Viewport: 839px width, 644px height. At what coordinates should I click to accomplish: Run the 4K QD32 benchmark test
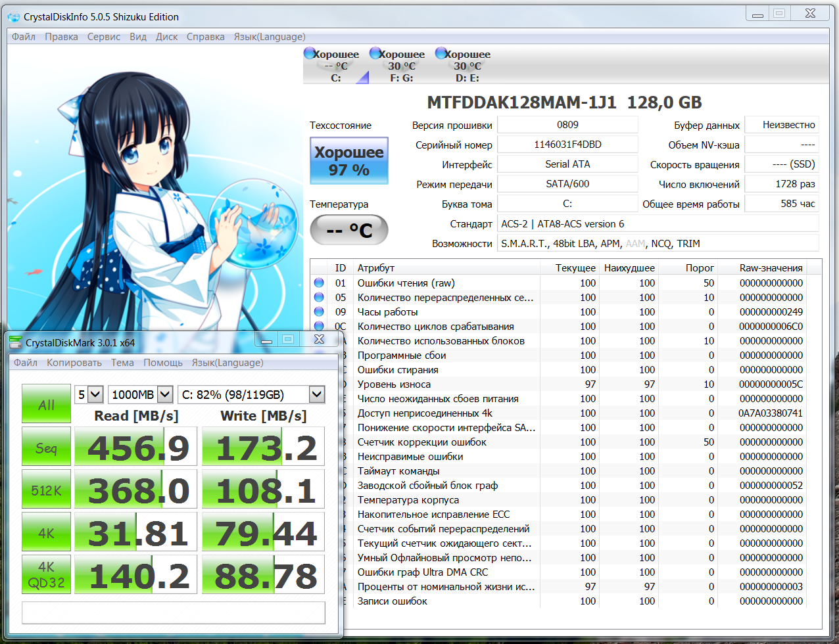tap(46, 575)
